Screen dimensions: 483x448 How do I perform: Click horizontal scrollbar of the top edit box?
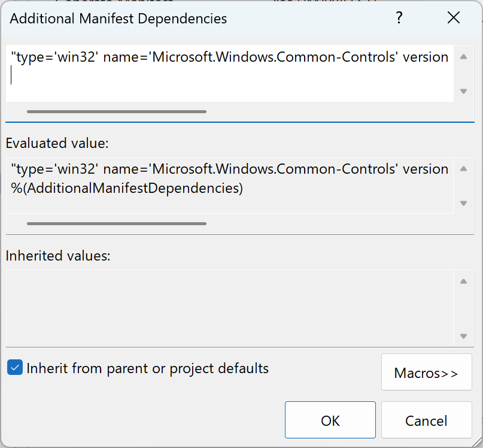click(117, 111)
